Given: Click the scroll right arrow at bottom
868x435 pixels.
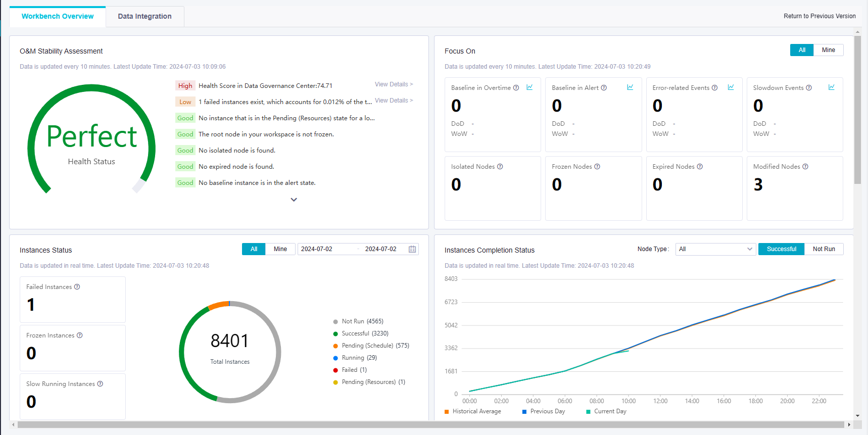Looking at the screenshot, I should pyautogui.click(x=849, y=425).
